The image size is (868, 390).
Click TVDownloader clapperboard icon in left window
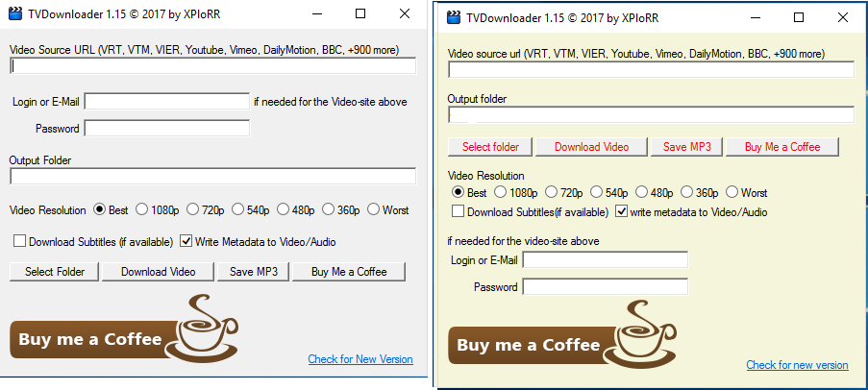click(16, 14)
